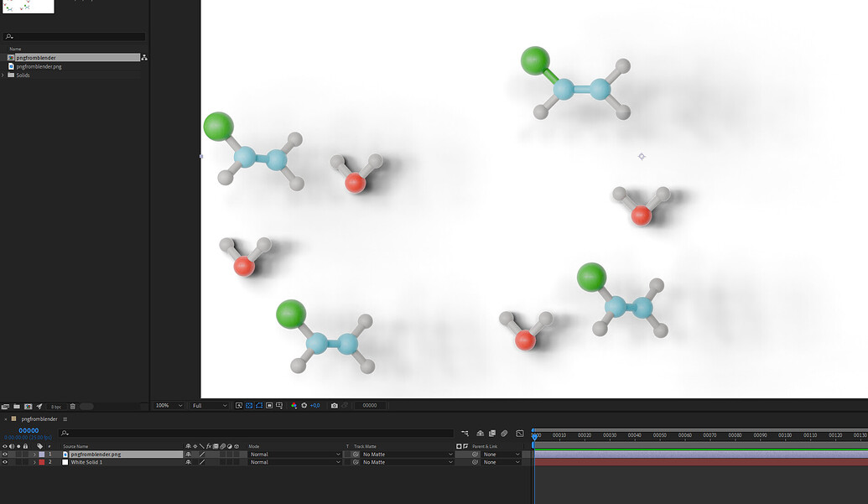The image size is (868, 504).
Task: Expand layer 1 pngfromblender.png properties
Action: 34,455
